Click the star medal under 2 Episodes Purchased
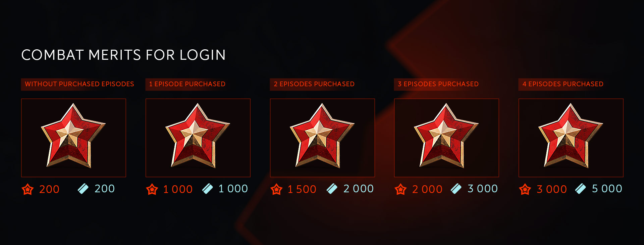Screen dimensions: 644x245 point(322,136)
